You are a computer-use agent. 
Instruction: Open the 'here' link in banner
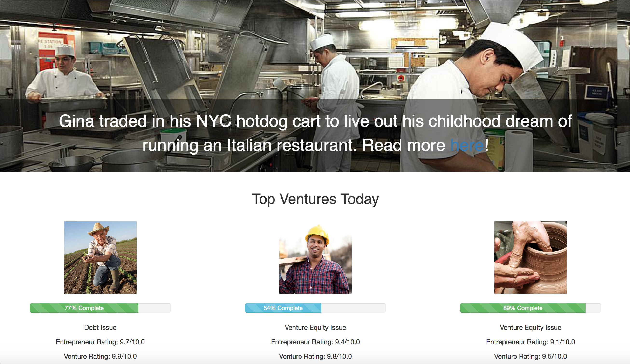[467, 145]
